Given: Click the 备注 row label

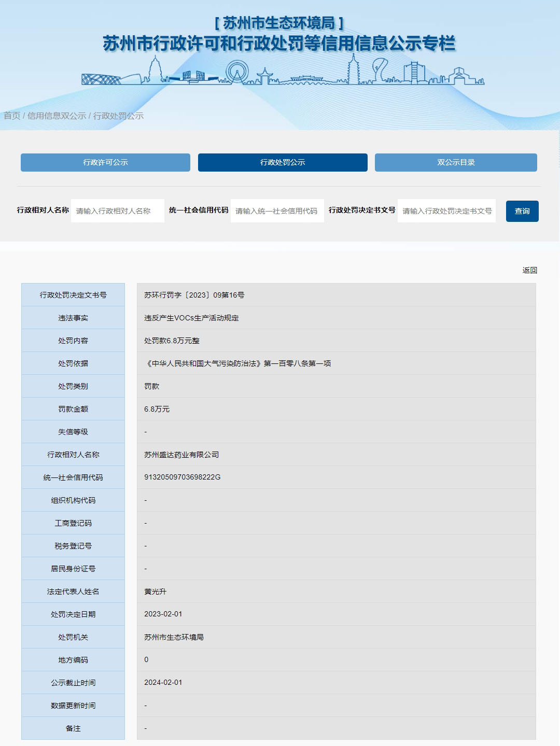Looking at the screenshot, I should (x=73, y=728).
